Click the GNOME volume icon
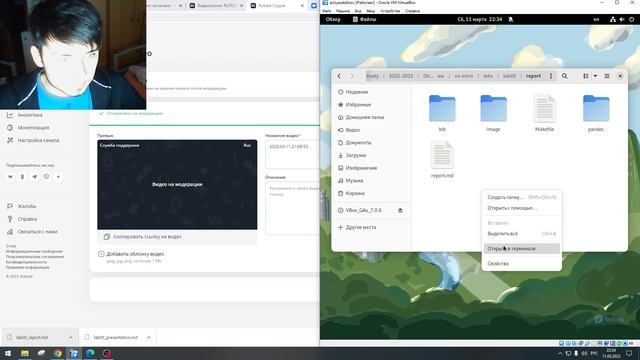 coord(622,19)
